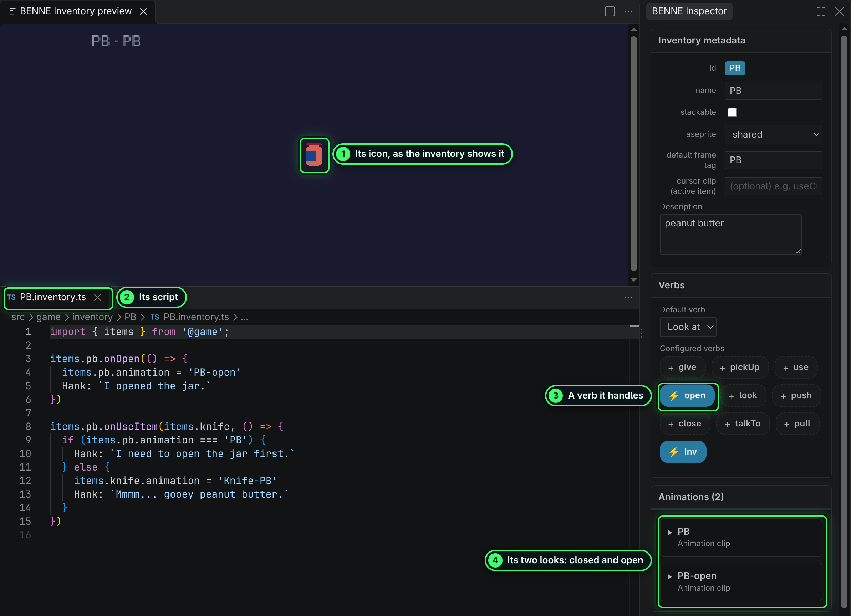Add the give verb
The width and height of the screenshot is (851, 616).
[x=683, y=368]
